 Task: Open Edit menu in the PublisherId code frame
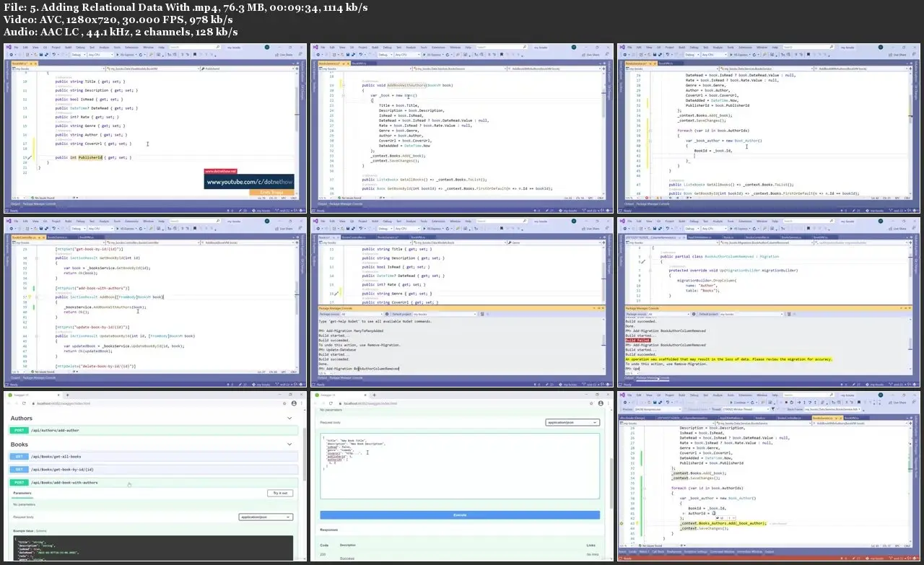click(25, 47)
